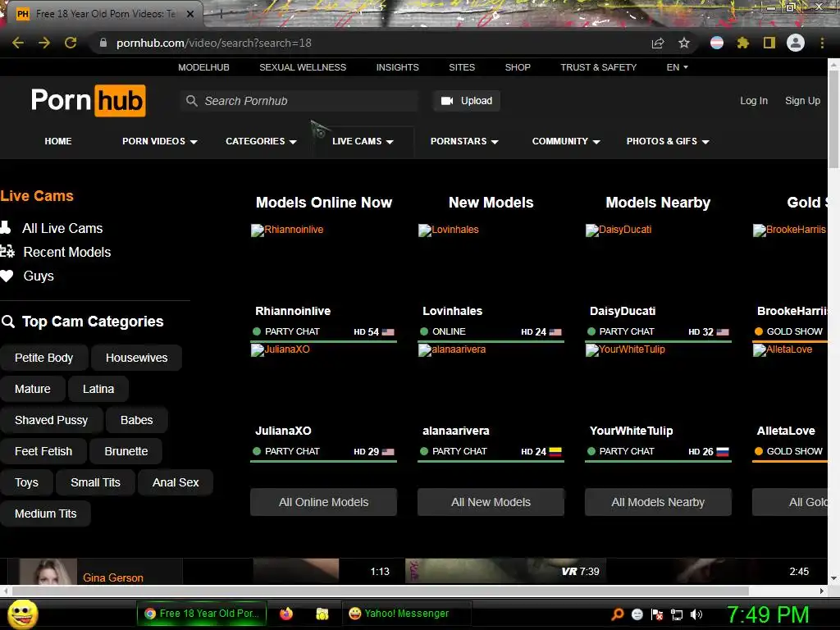Bookmark this page with the star icon
840x630 pixels.
[684, 43]
